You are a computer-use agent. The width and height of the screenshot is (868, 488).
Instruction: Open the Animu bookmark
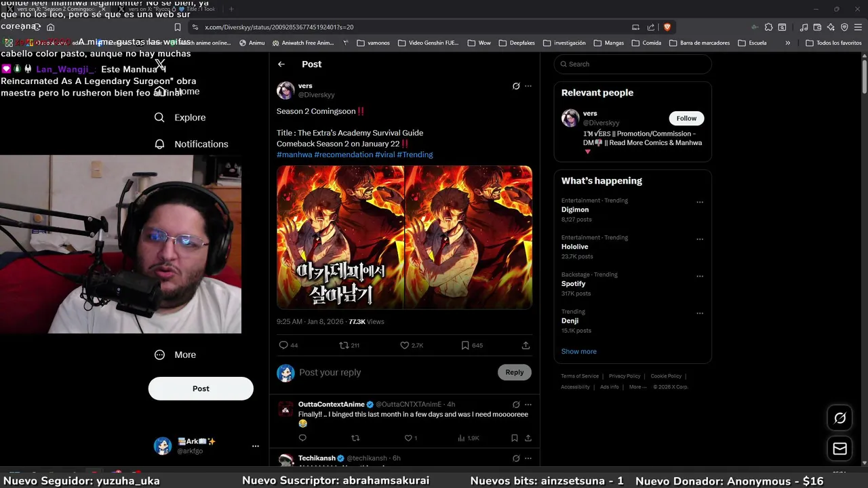coord(252,43)
